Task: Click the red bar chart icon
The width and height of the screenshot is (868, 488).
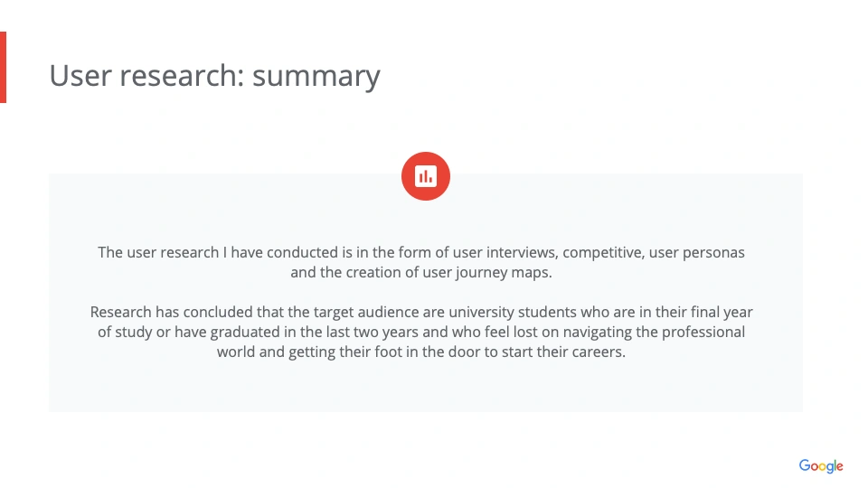Action: click(x=426, y=176)
